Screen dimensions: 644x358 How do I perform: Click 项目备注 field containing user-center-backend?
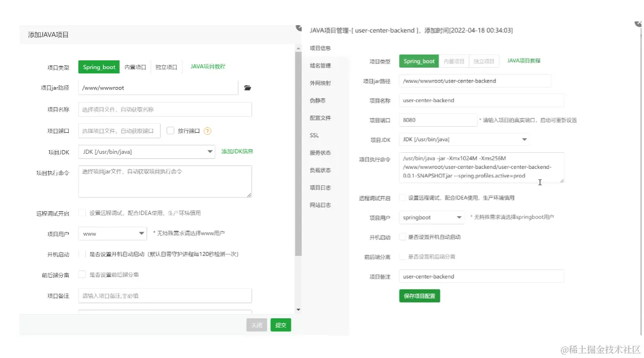482,277
